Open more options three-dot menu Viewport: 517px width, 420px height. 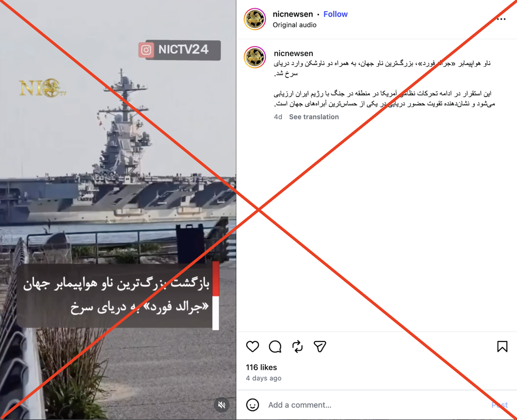click(x=501, y=19)
